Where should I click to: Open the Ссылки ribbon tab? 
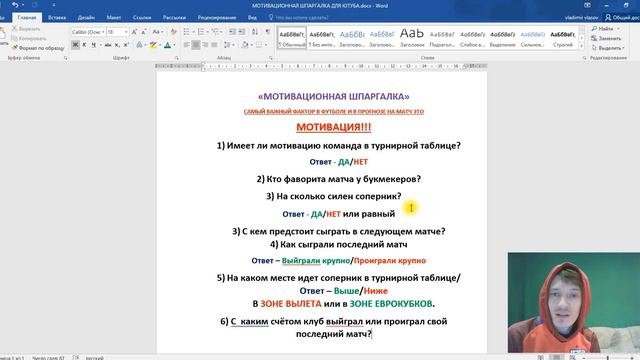click(142, 18)
